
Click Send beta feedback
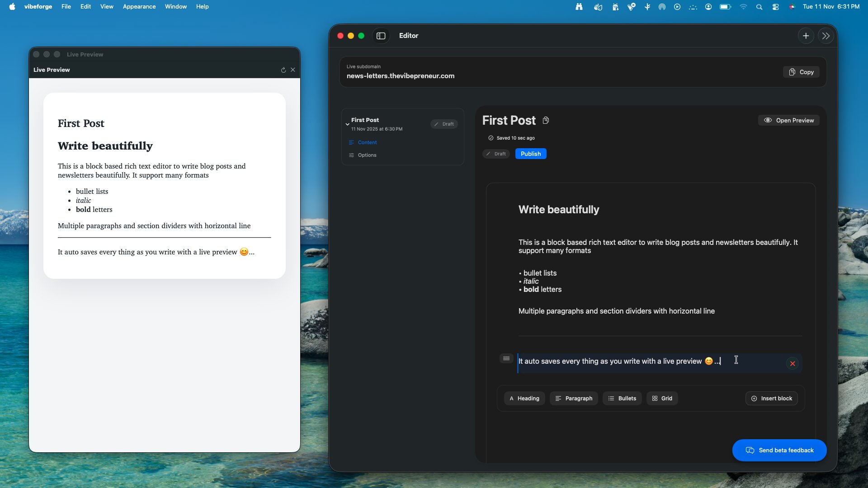(779, 450)
